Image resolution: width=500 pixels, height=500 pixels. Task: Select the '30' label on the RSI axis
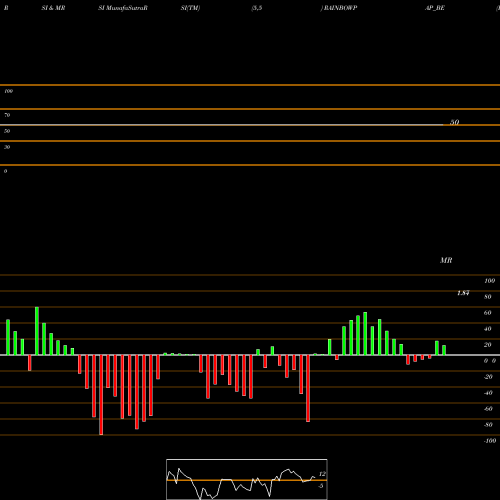pyautogui.click(x=7, y=147)
